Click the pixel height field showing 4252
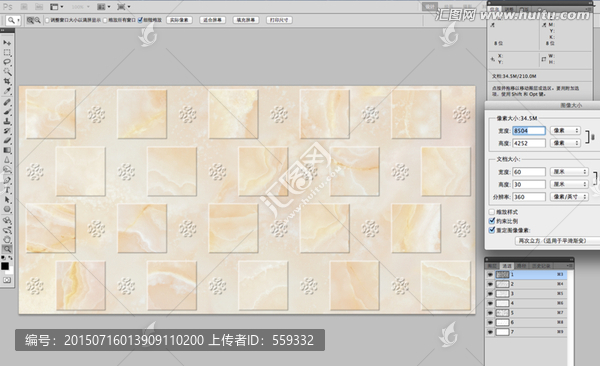Screen dimensions: 600x366 [x=529, y=143]
